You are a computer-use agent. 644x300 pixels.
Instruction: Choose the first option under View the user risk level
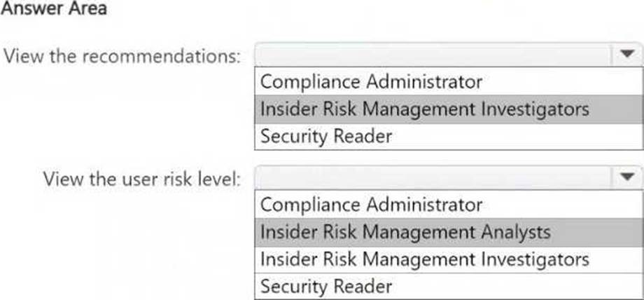(371, 205)
